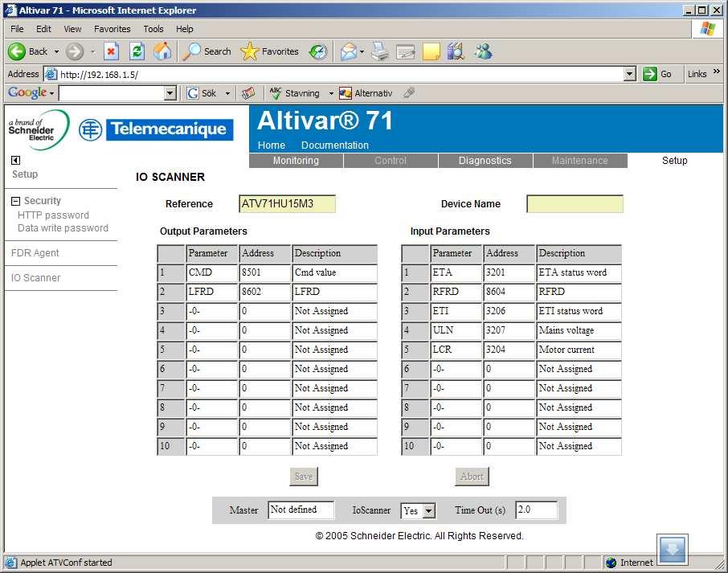Go to the Home link
Screen dimensions: 728x573
tap(272, 145)
